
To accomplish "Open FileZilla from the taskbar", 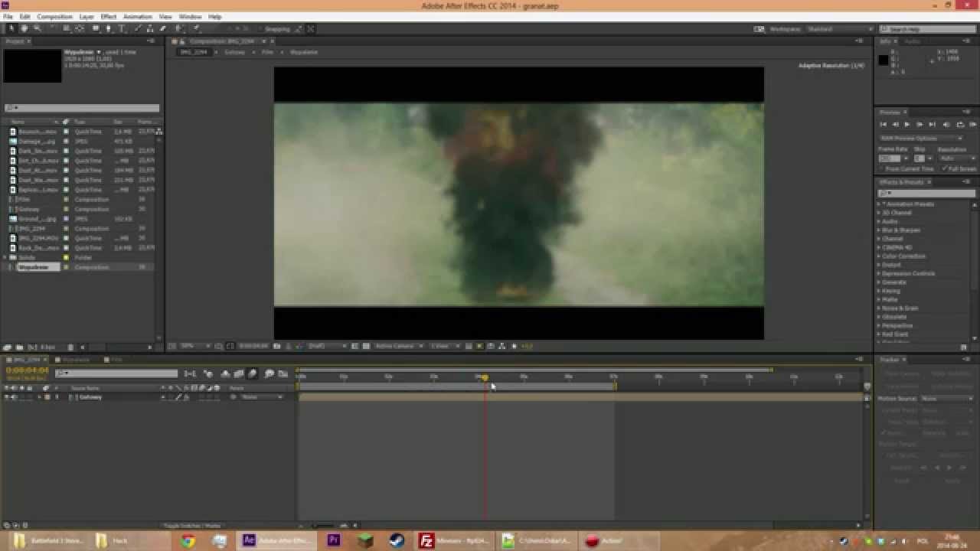I will click(455, 541).
